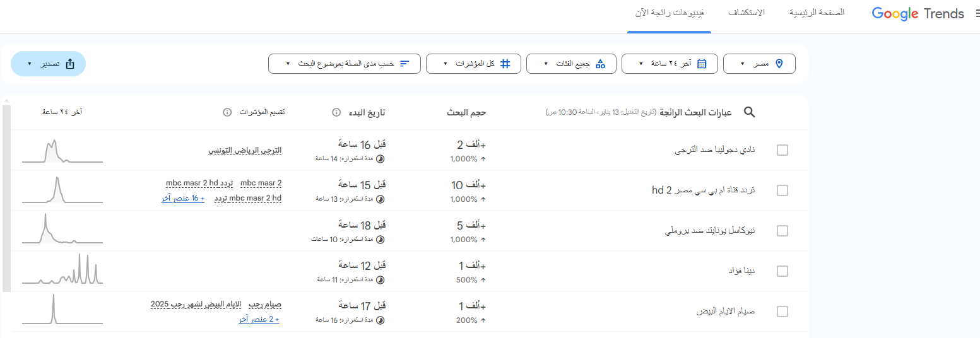Image resolution: width=980 pixels, height=338 pixels.
Task: Click the export share icon on تصدير button
Action: 70,64
